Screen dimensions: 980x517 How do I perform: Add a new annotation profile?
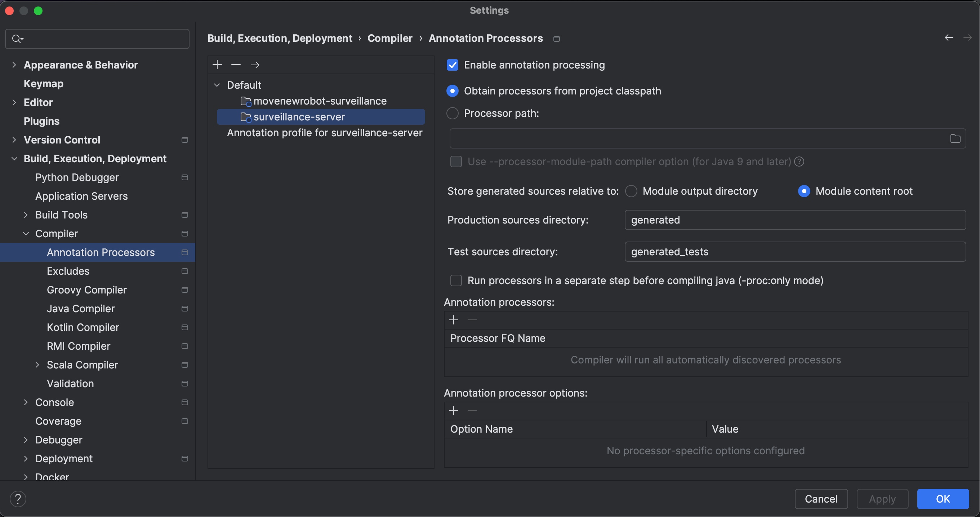point(217,65)
